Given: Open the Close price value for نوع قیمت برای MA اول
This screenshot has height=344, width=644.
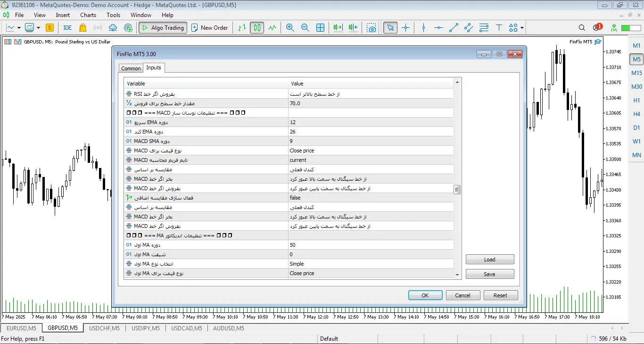Looking at the screenshot, I should point(371,273).
